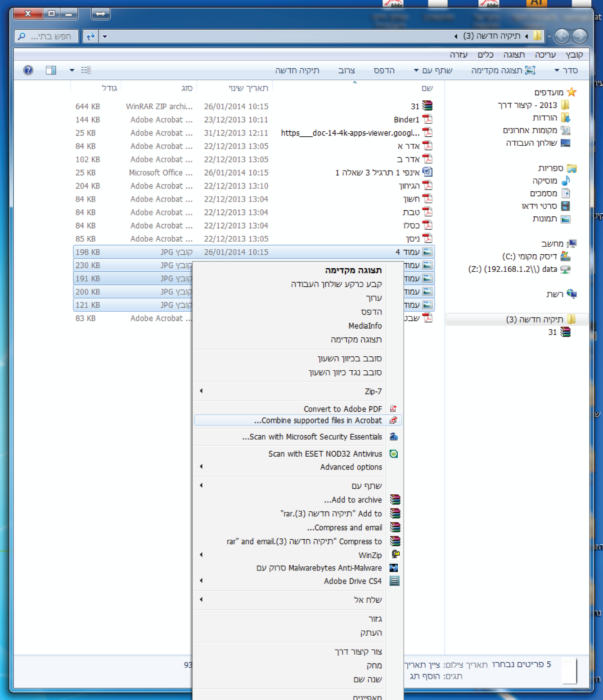The width and height of the screenshot is (603, 700).
Task: Toggle the preview pane icon in the toolbar
Action: 51,70
